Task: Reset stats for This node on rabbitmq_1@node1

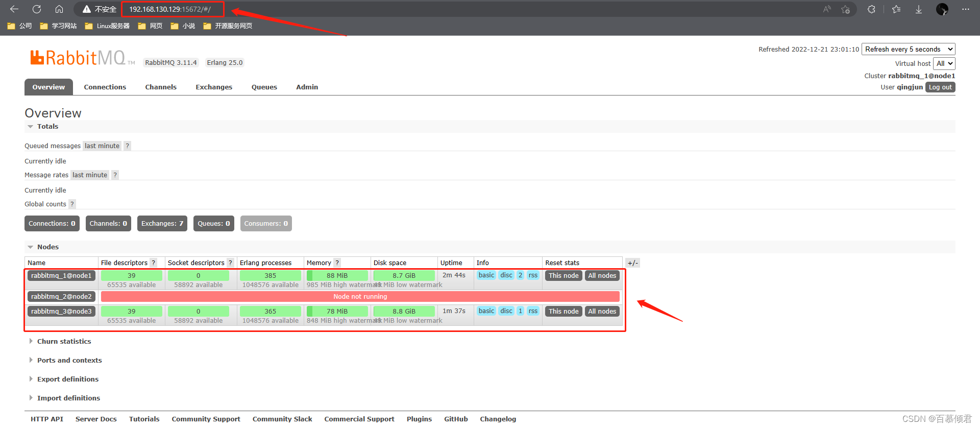Action: click(x=563, y=276)
